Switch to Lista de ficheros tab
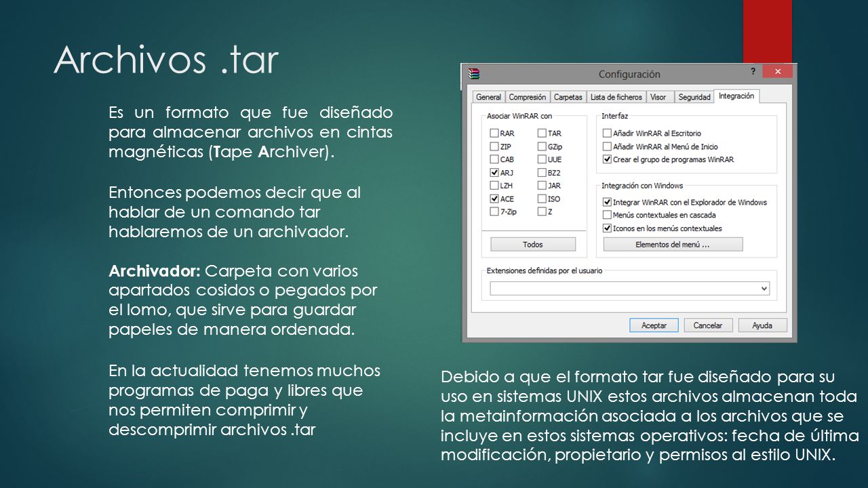Image resolution: width=868 pixels, height=488 pixels. click(616, 97)
